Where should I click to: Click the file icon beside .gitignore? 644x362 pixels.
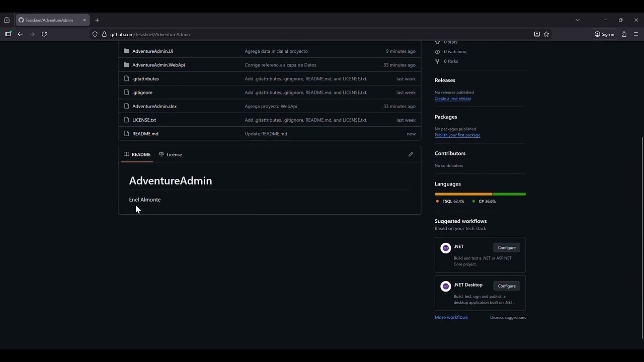pyautogui.click(x=127, y=93)
